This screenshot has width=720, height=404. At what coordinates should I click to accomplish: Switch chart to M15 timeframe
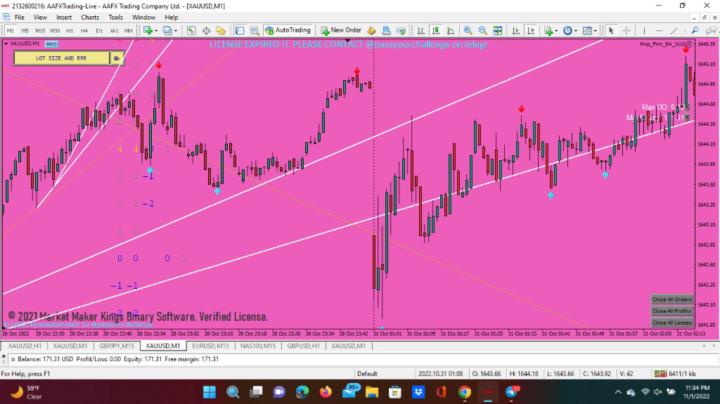point(40,31)
